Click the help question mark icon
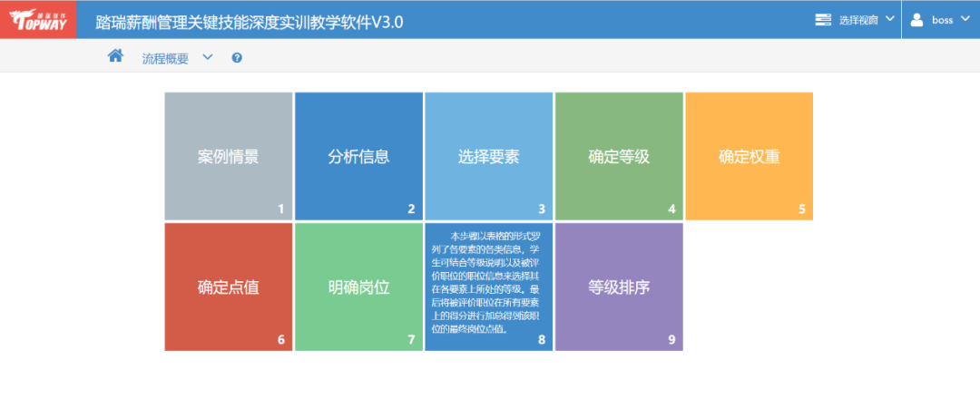 [x=237, y=58]
